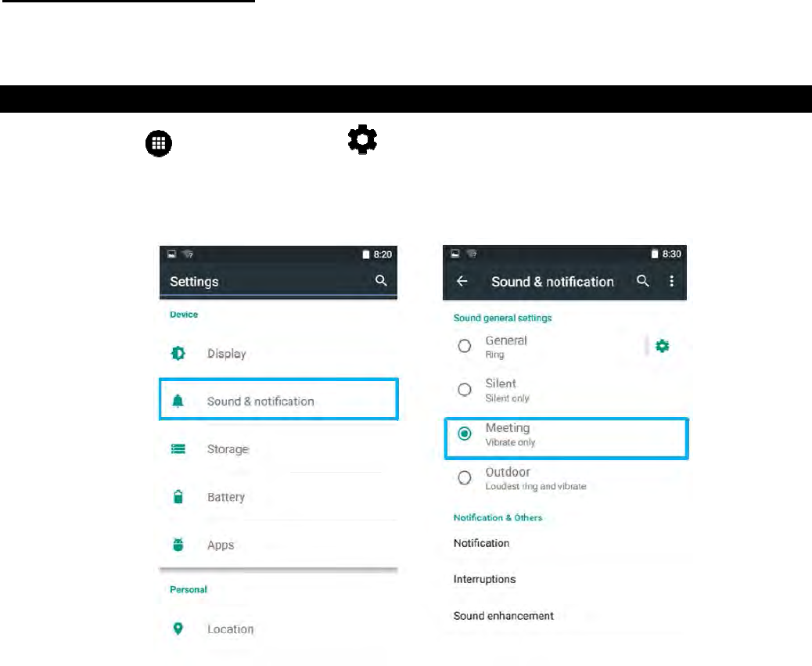812x666 pixels.
Task: Select the Outdoor radio button
Action: (x=465, y=477)
